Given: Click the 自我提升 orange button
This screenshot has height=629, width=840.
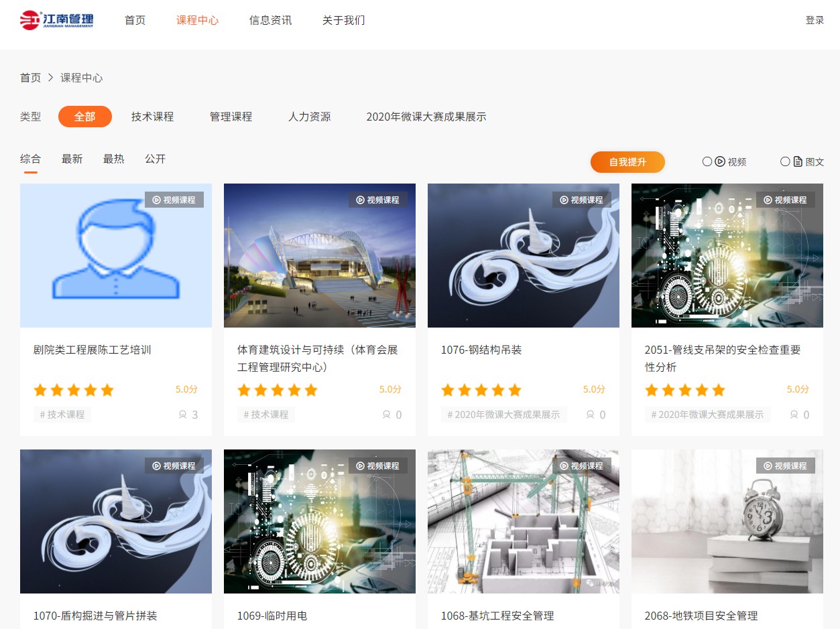Looking at the screenshot, I should [x=627, y=161].
